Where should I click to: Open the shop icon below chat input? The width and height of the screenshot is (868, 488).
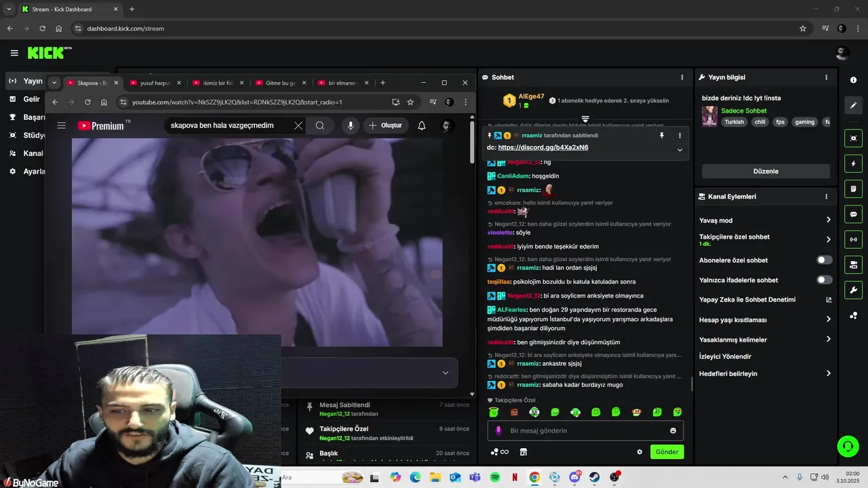pos(524,452)
